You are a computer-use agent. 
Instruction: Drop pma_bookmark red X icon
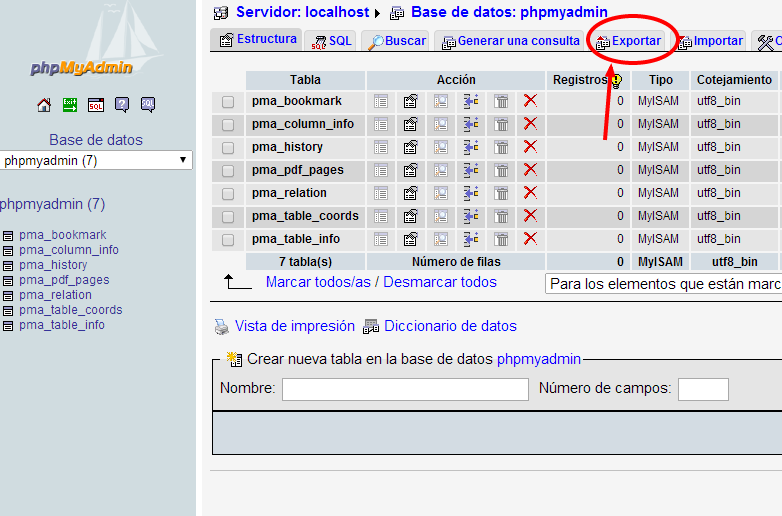tap(530, 101)
